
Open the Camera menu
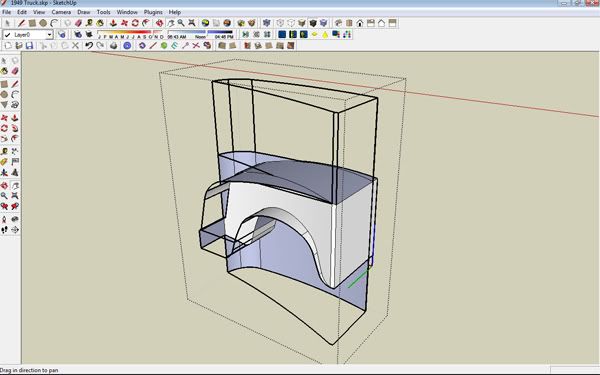click(61, 12)
